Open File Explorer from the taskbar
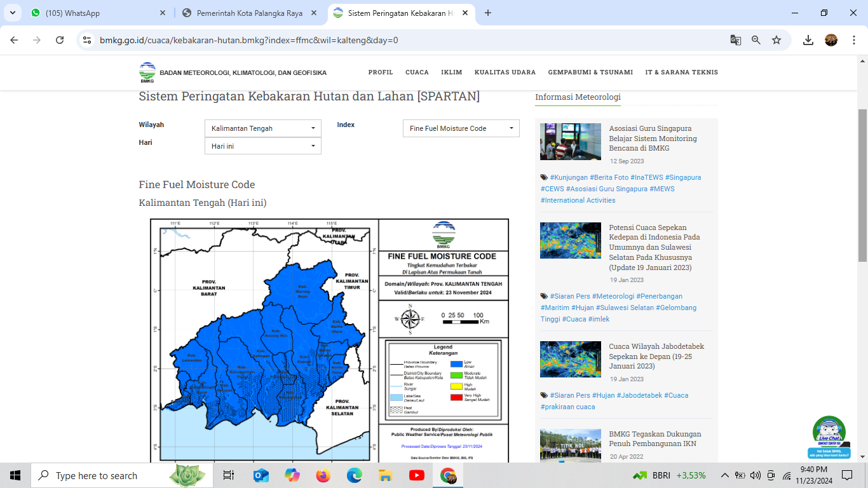 (386, 475)
